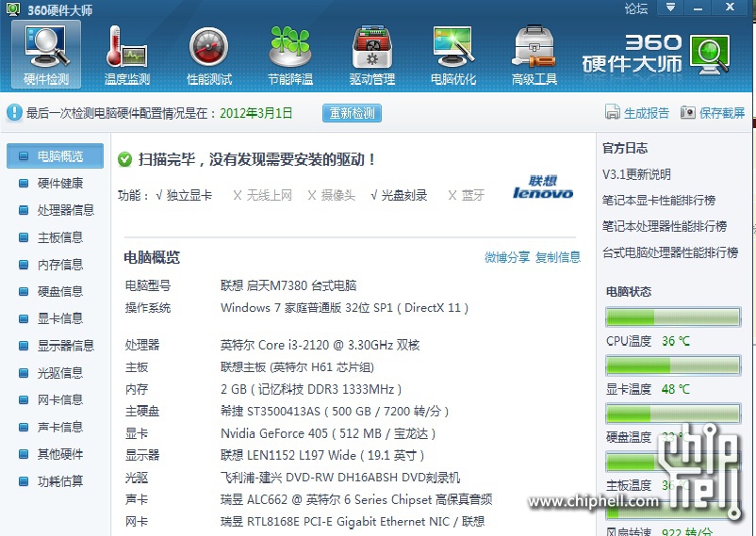
Task: Click the 无线上网 feature indicator
Action: [263, 195]
